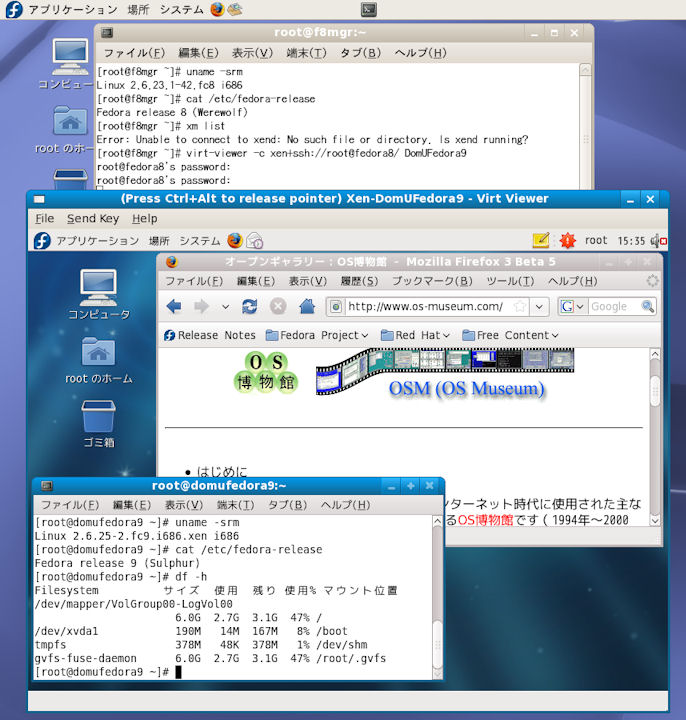Reload the page in Firefox
This screenshot has height=720, width=686.
[250, 306]
